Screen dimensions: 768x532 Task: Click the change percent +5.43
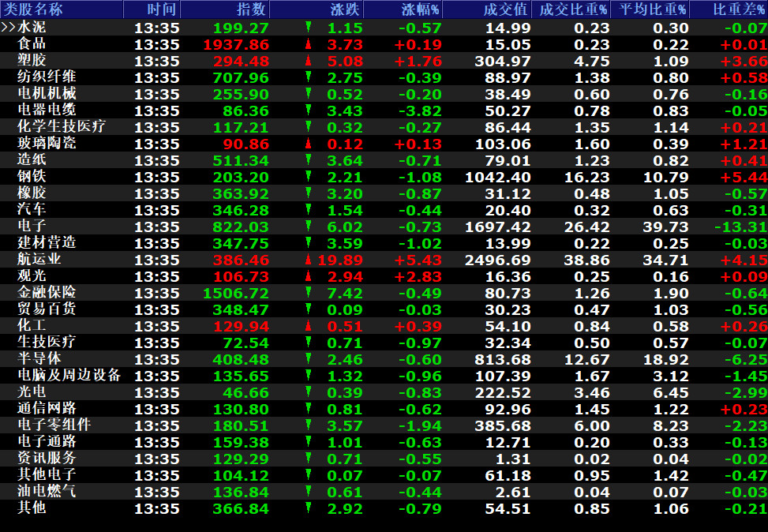[418, 260]
